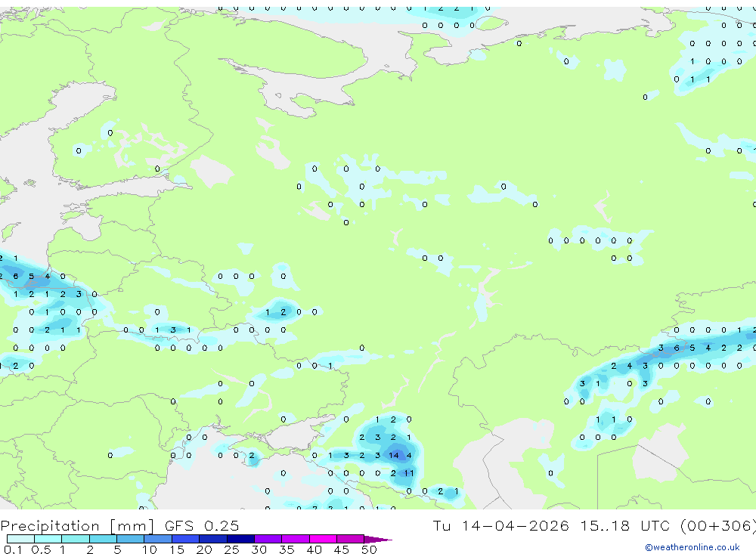The height and width of the screenshot is (554, 756).
Task: Click the Tu 14-04-2026 date label
Action: [x=500, y=525]
